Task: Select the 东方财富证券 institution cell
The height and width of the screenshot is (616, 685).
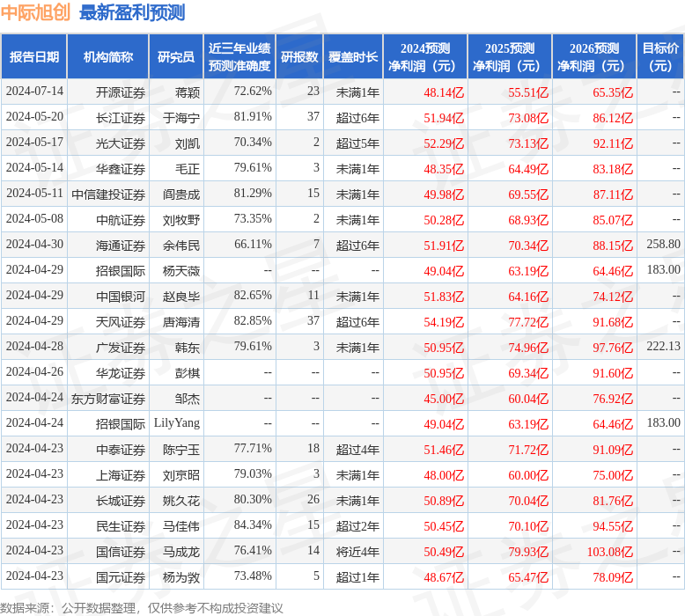Action: tap(108, 399)
